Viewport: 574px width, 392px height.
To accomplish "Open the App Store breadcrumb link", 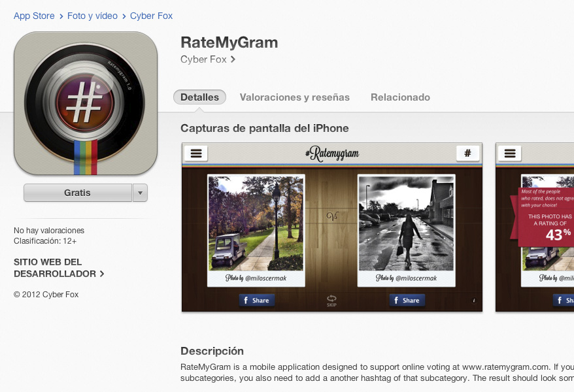I will point(34,16).
